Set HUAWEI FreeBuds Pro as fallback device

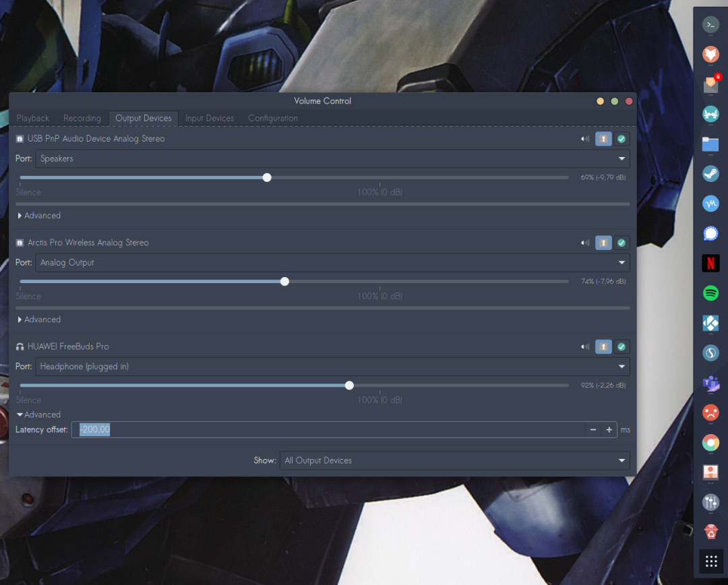pos(621,347)
